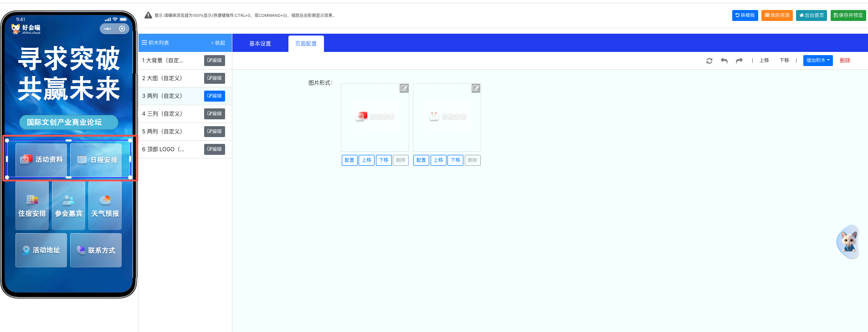Screen dimensions: 868x332
Task: Collapse the block list with 收起
Action: 218,43
